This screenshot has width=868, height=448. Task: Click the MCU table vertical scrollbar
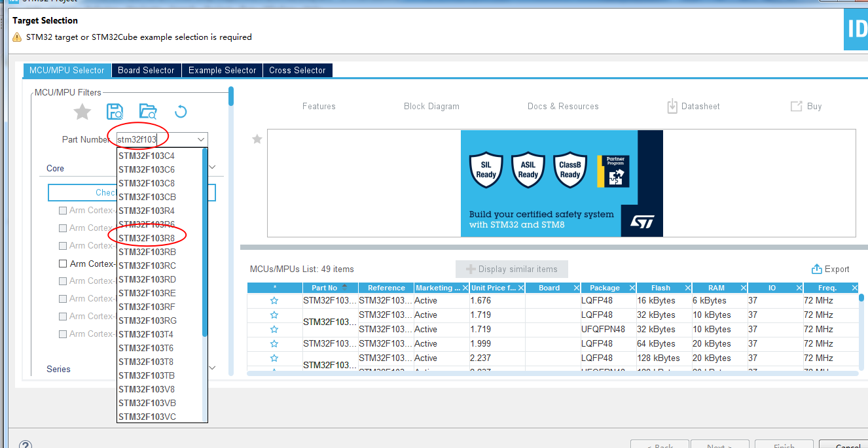(861, 298)
